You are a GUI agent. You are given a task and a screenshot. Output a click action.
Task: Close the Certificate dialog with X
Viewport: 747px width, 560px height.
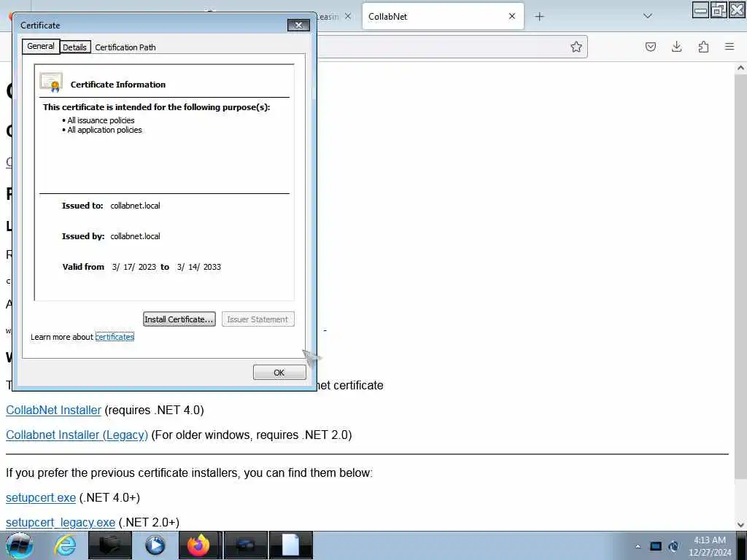pyautogui.click(x=298, y=26)
